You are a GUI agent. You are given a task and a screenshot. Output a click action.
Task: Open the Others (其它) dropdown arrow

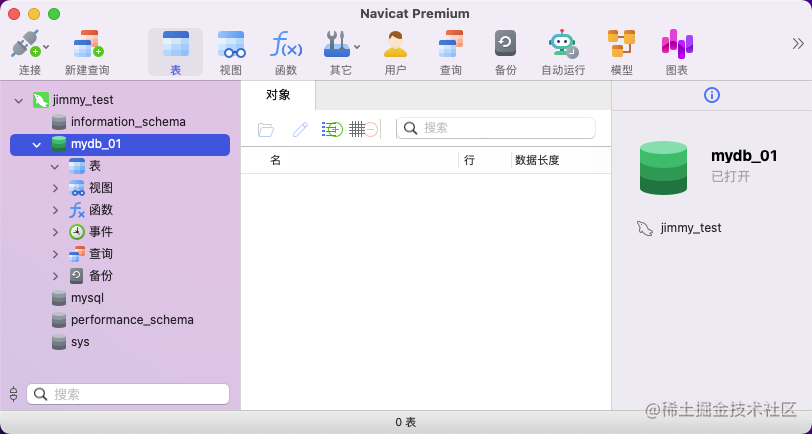click(357, 47)
